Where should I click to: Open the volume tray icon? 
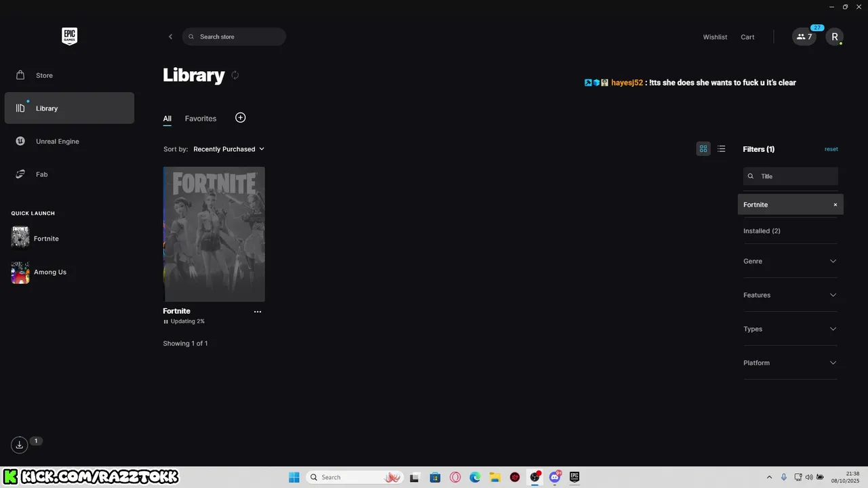[809, 477]
